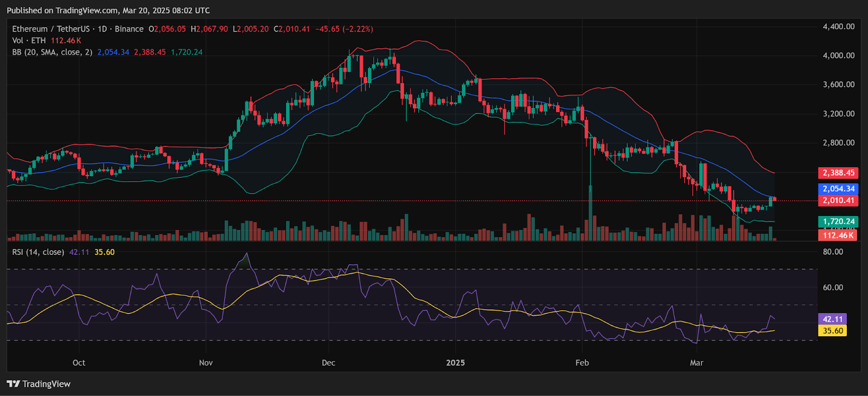Select the purple 42.11 RSI value label

click(x=832, y=320)
